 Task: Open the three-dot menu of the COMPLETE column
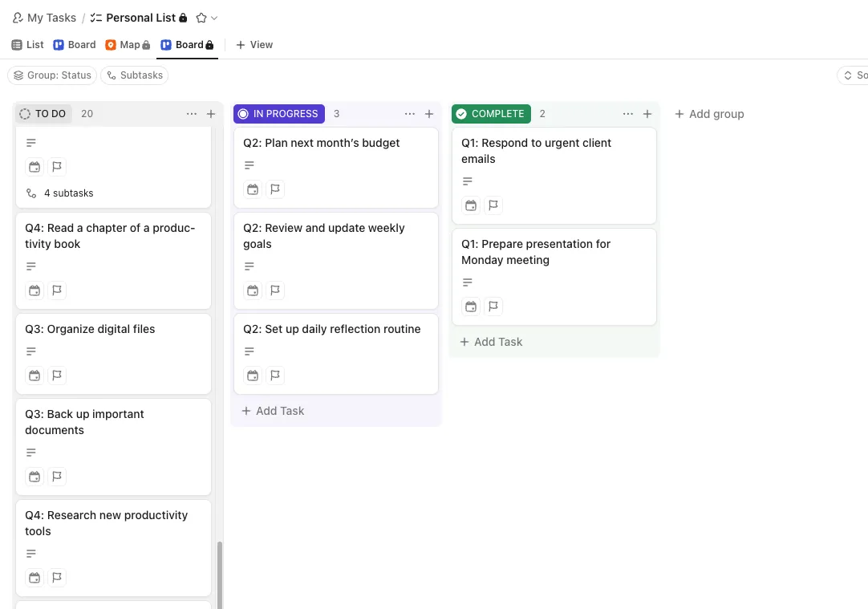(x=628, y=114)
